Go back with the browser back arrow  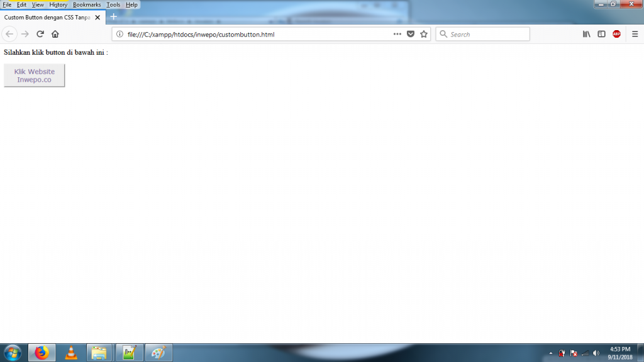[9, 34]
